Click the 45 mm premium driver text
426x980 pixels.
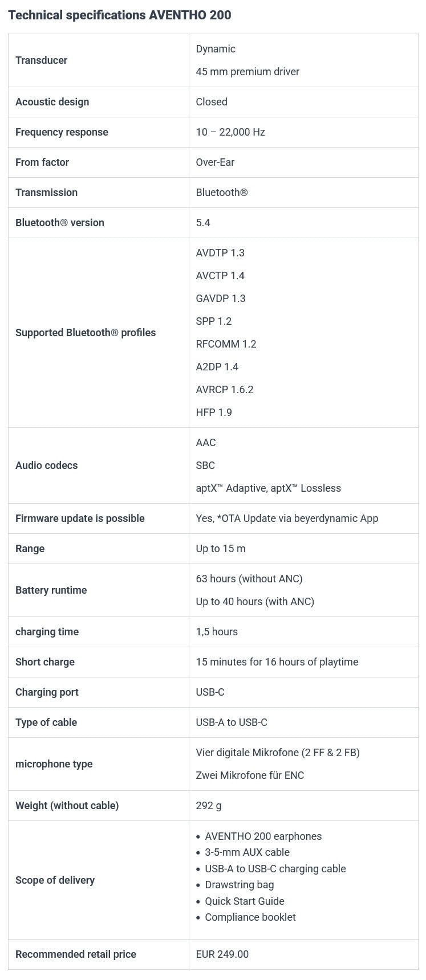tap(248, 72)
